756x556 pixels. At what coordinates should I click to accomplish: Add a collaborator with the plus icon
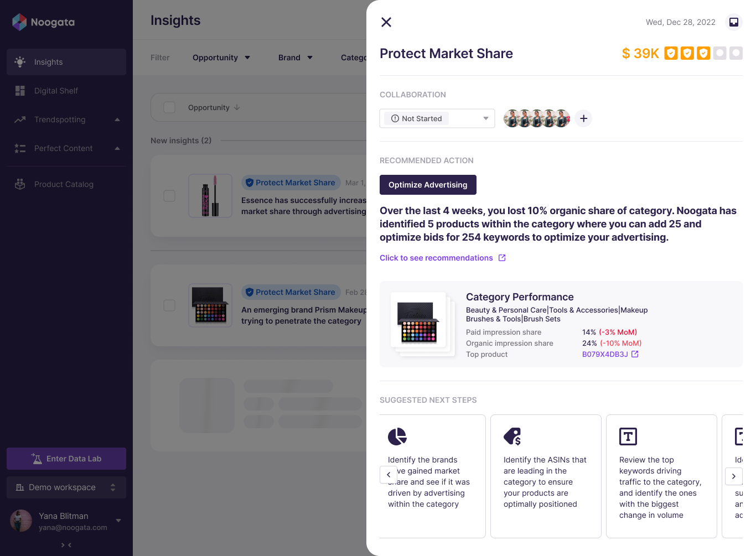point(583,118)
